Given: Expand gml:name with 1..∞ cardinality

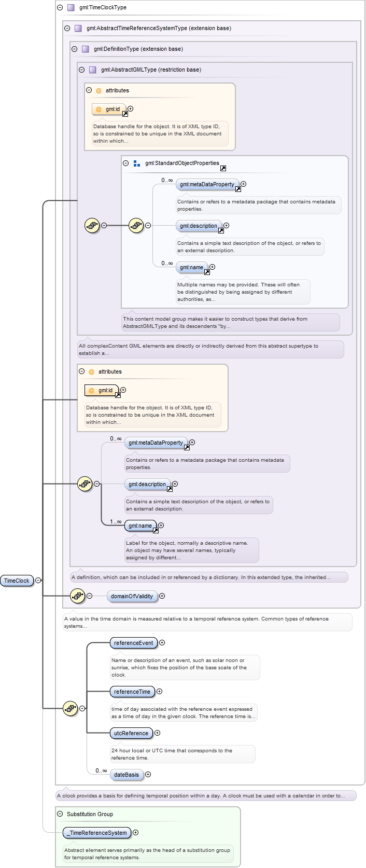Looking at the screenshot, I should 161,526.
